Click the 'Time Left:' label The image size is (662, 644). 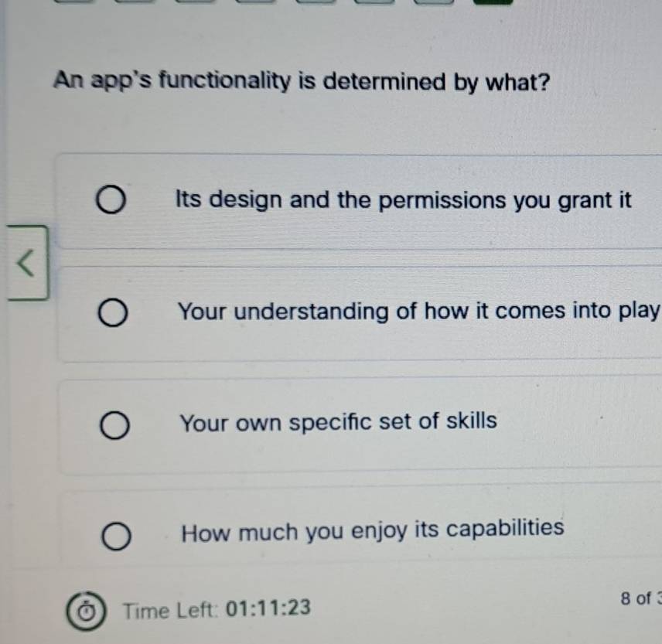coord(169,609)
